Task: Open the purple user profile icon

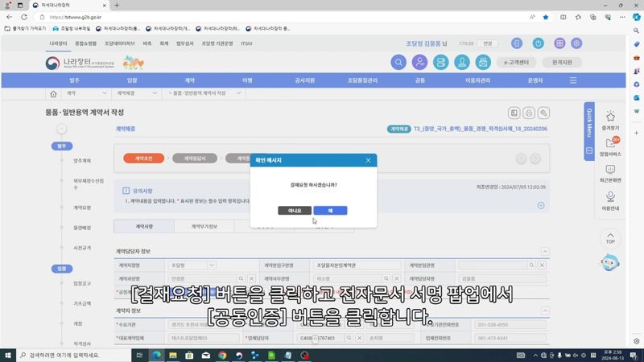Action: 419,63
